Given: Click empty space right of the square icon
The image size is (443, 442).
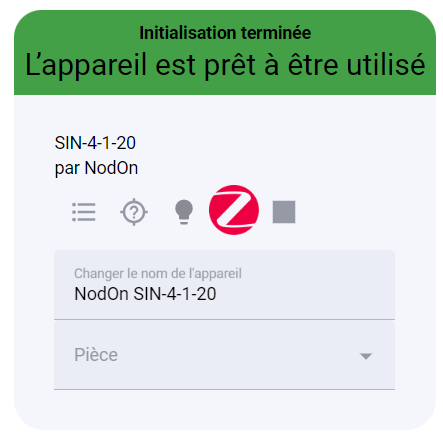Looking at the screenshot, I should click(x=347, y=212).
